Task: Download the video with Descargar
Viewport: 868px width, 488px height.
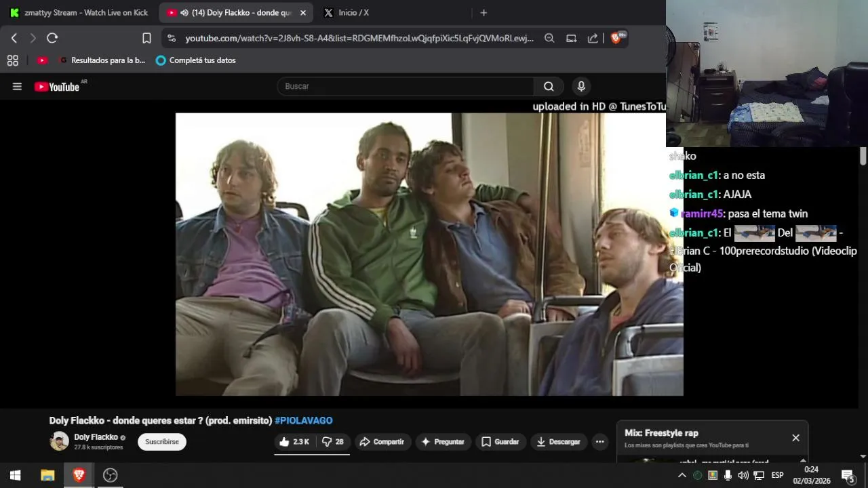Action: [559, 442]
